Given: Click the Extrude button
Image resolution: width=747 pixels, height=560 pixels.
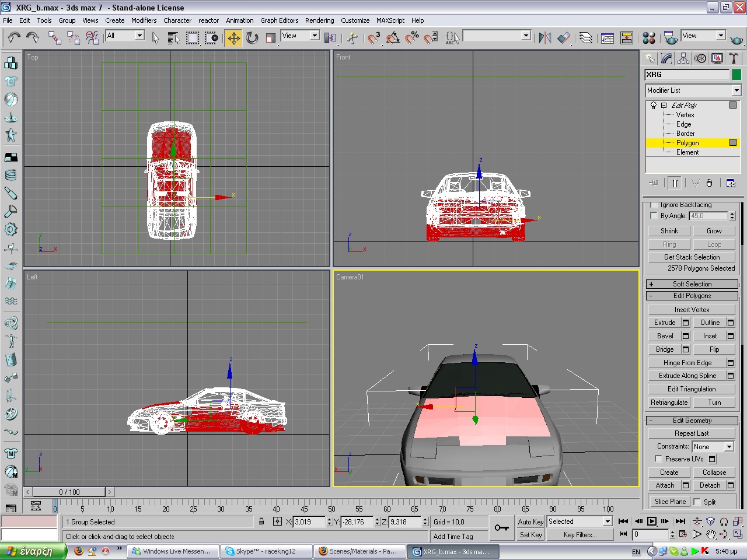Looking at the screenshot, I should click(x=664, y=323).
